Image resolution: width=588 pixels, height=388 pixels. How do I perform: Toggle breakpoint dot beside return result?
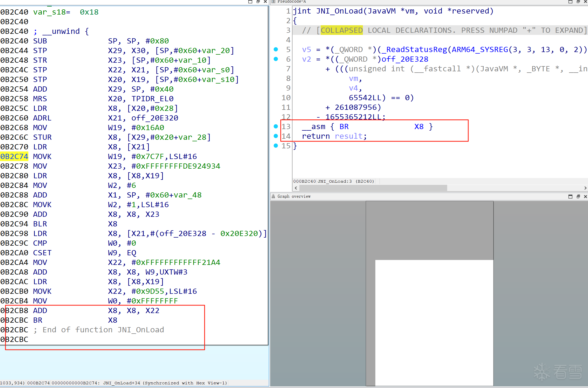pos(276,136)
